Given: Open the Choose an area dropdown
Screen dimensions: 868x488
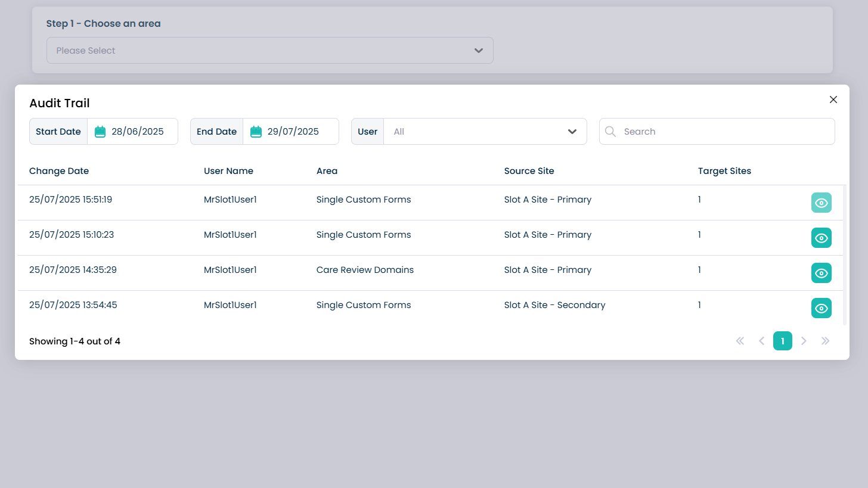Looking at the screenshot, I should coord(269,51).
